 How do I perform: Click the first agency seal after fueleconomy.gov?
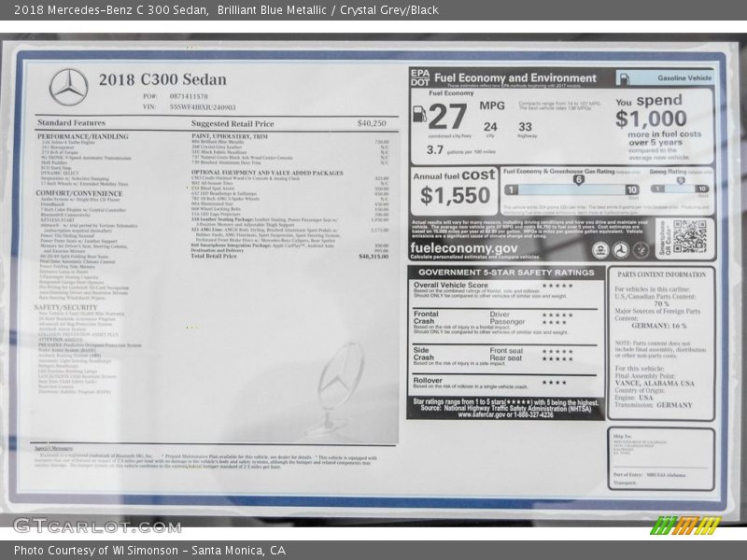[x=599, y=250]
